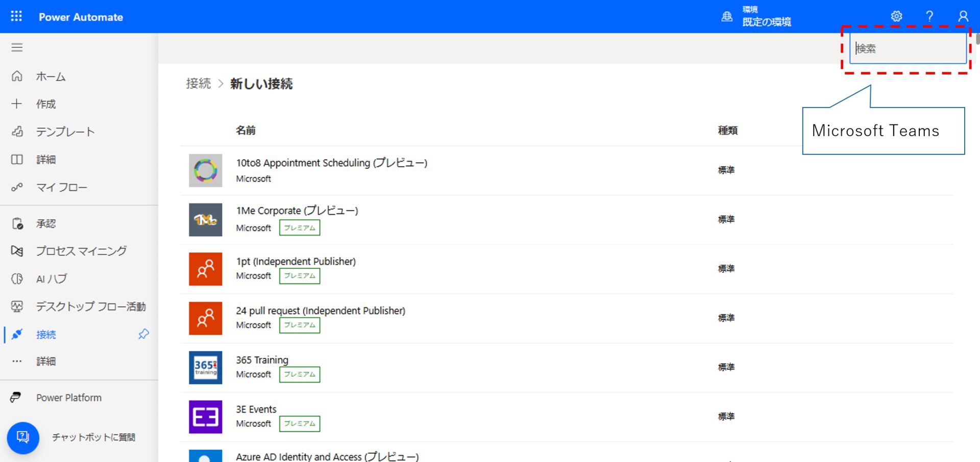The image size is (980, 462).
Task: Click the AI hub brain icon
Action: click(17, 279)
